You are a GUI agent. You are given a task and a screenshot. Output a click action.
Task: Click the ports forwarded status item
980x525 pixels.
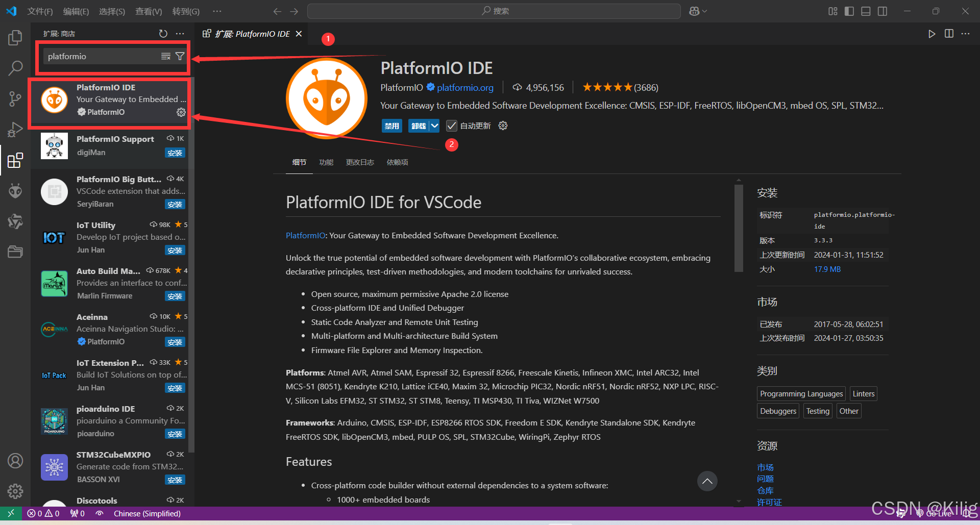tap(78, 513)
